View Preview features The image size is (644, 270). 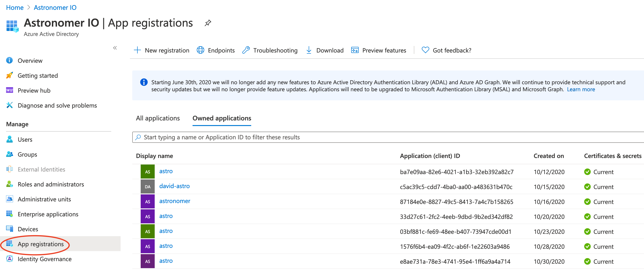(379, 50)
